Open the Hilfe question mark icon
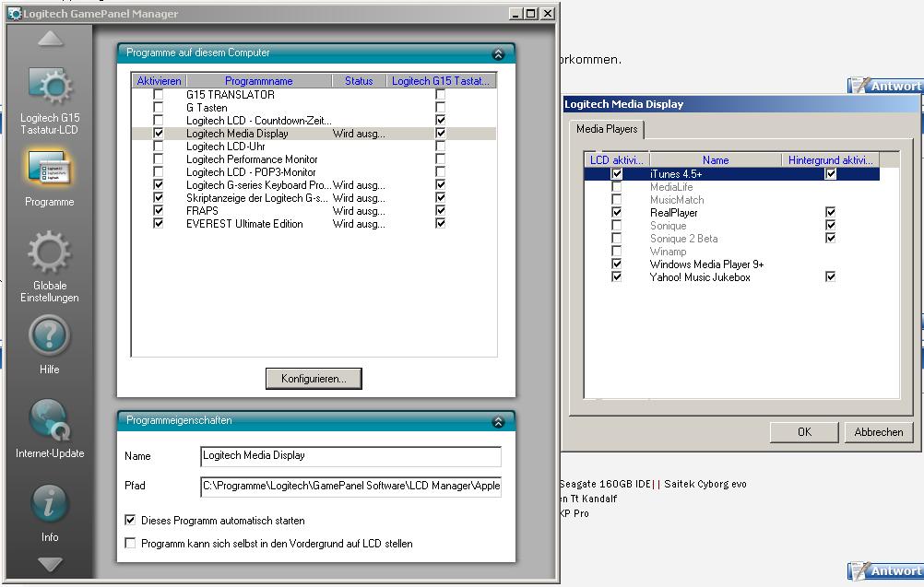 [x=50, y=336]
